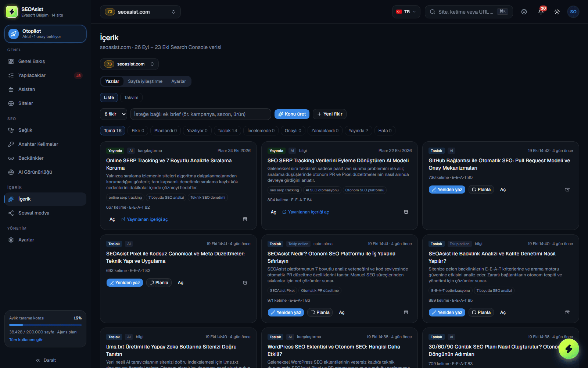Click the Aylık tarama kotası progress bar
The height and width of the screenshot is (368, 588).
click(x=45, y=325)
